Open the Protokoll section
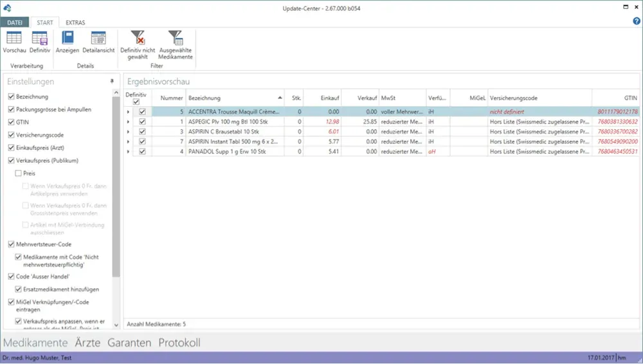Screen dimensions: 643x364 (x=179, y=342)
